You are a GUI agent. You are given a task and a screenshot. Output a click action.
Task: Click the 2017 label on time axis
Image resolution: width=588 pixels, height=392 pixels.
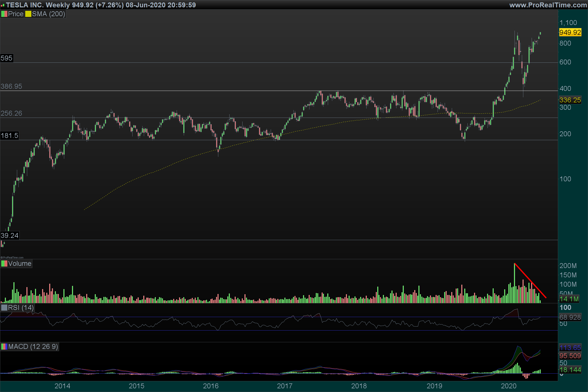(284, 386)
